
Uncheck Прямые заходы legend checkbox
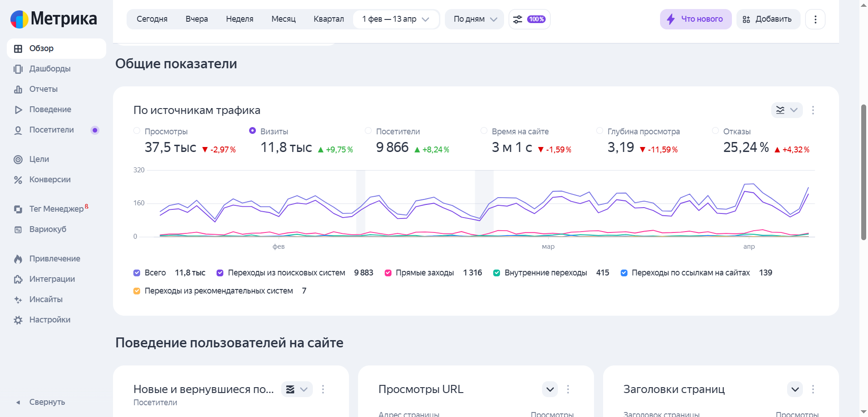388,273
